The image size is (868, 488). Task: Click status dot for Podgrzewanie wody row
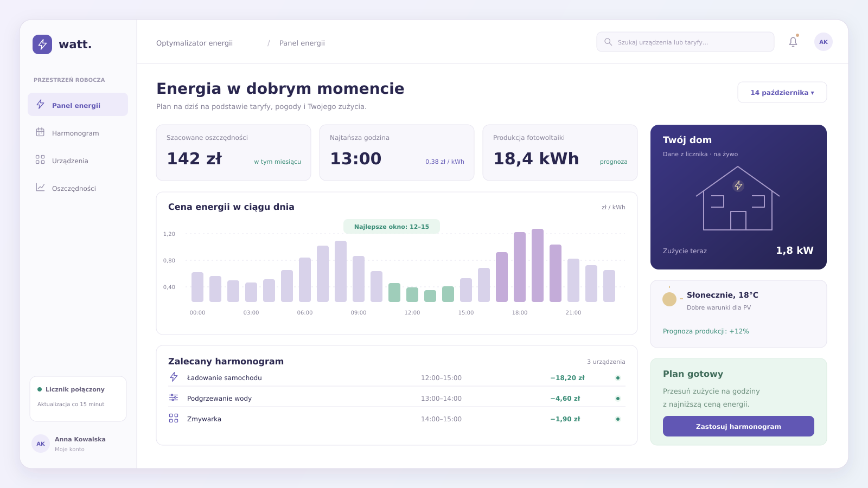pos(618,399)
